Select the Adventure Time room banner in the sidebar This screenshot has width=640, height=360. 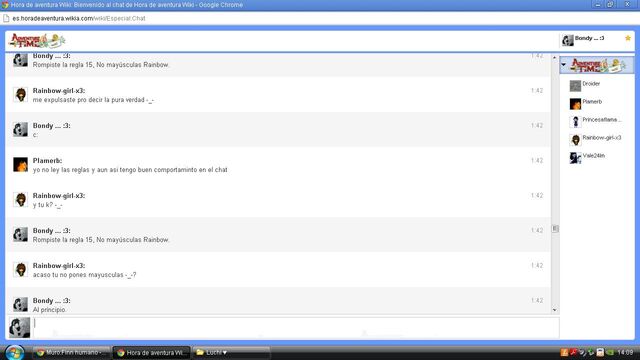598,65
